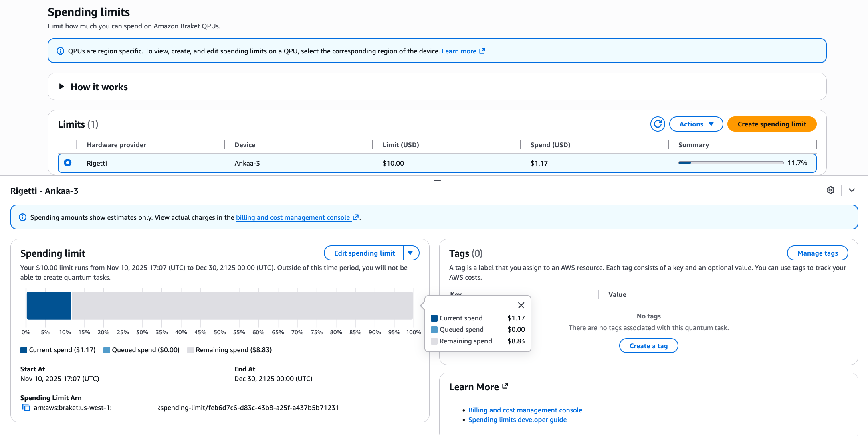
Task: Open Manage tags
Action: (818, 253)
